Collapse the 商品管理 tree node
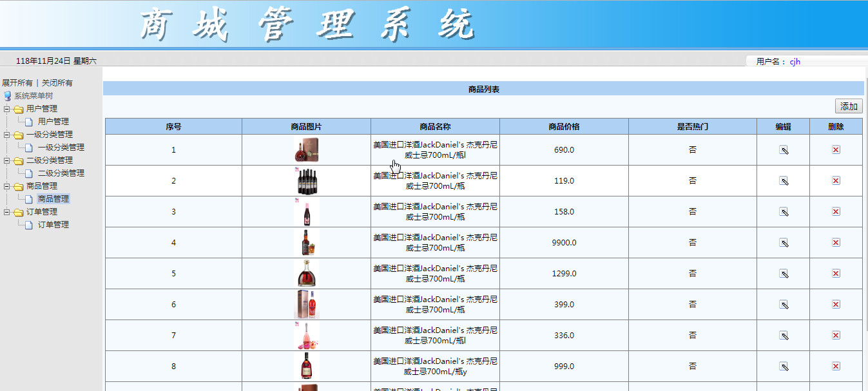Screen dimensions: 868x391 (x=6, y=186)
